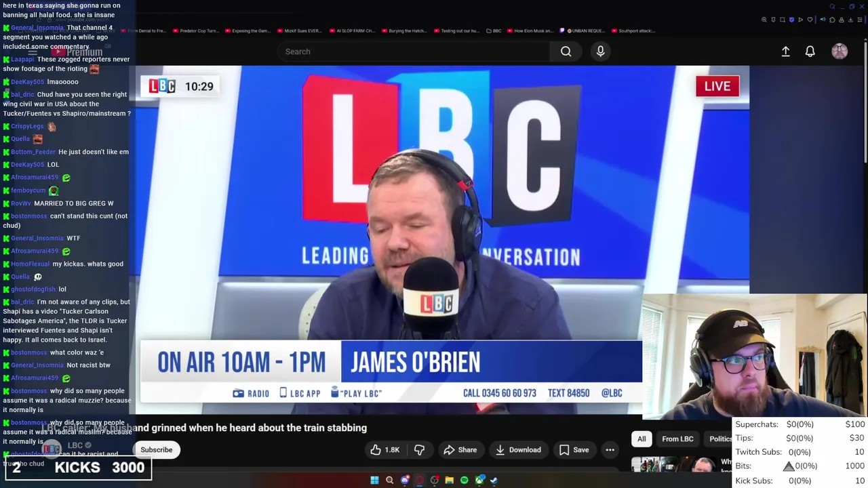This screenshot has height=488, width=868.
Task: Open the 'How Elon Musk an...' bookmark
Action: pos(530,30)
